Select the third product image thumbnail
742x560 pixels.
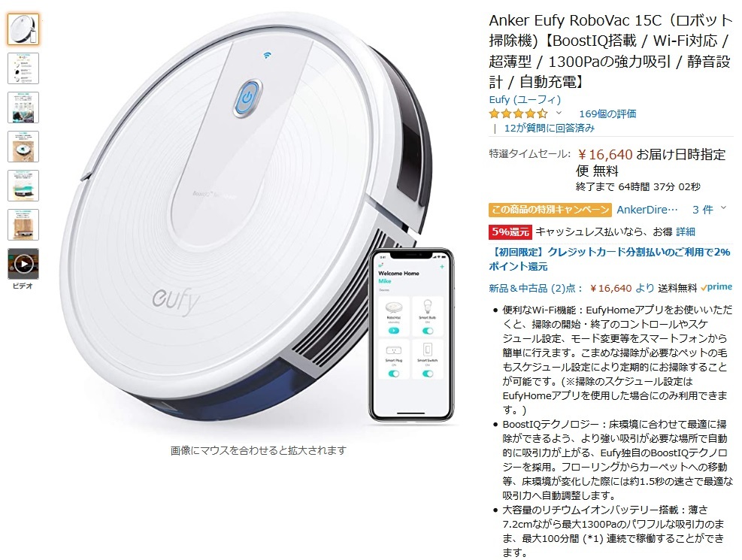pos(23,107)
